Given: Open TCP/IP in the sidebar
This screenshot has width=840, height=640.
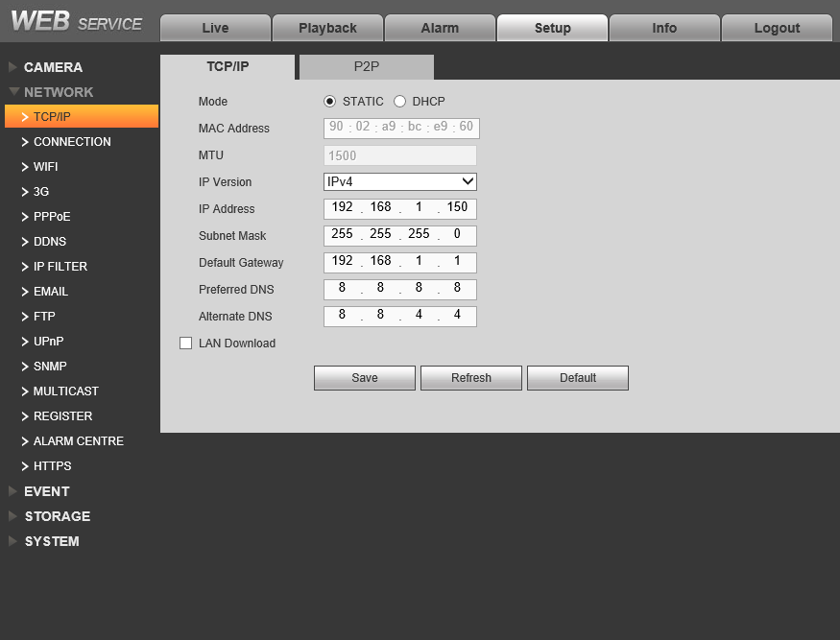Looking at the screenshot, I should pyautogui.click(x=82, y=116).
